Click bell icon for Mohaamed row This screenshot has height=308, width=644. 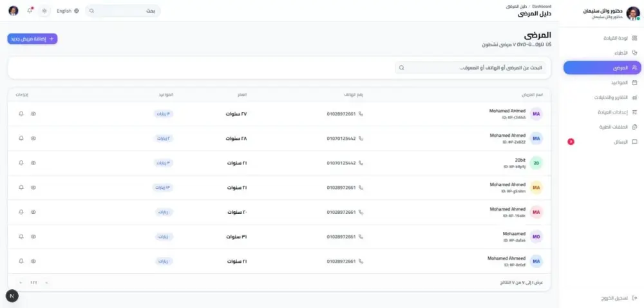pyautogui.click(x=21, y=237)
